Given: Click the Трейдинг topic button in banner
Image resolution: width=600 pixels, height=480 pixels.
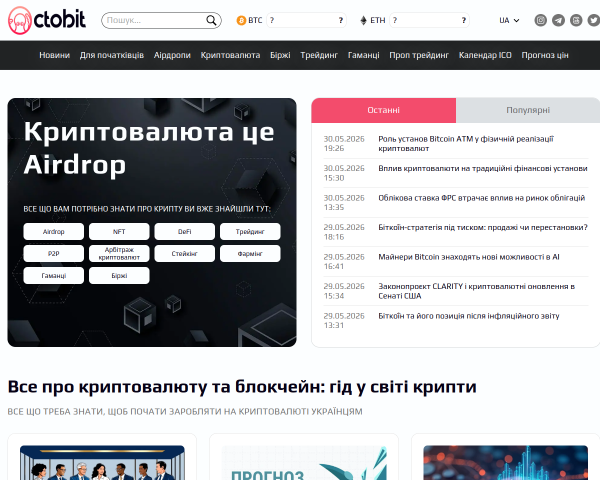Looking at the screenshot, I should point(250,232).
